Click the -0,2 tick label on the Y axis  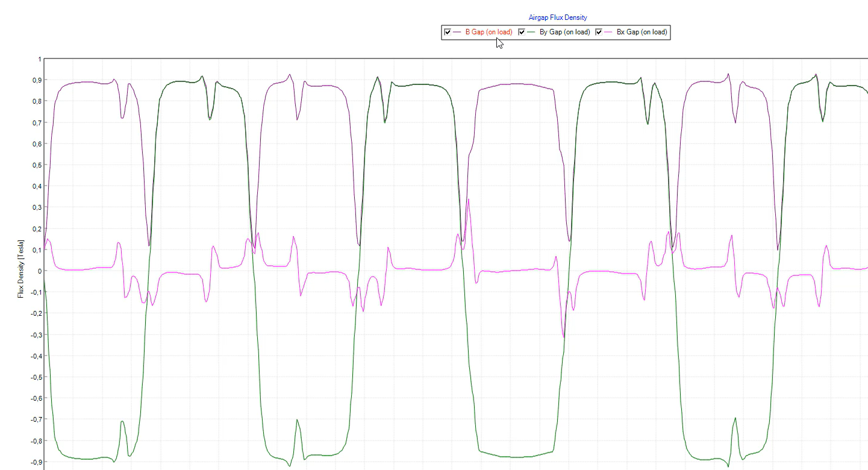(36, 313)
